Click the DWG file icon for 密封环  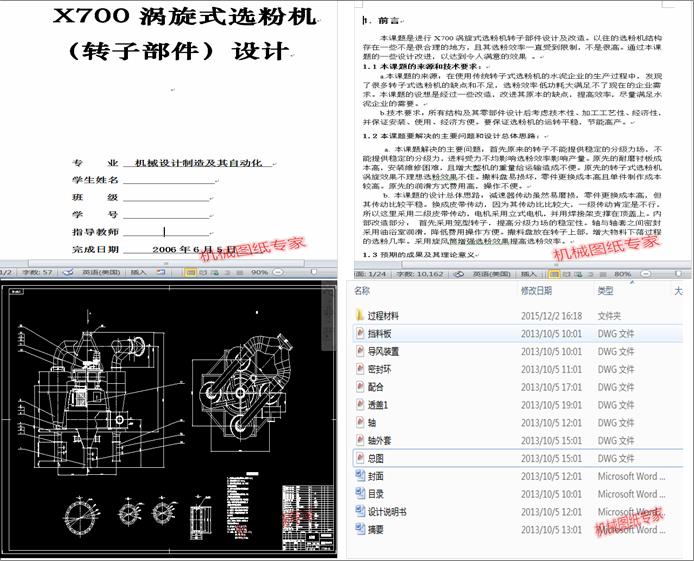pyautogui.click(x=360, y=369)
